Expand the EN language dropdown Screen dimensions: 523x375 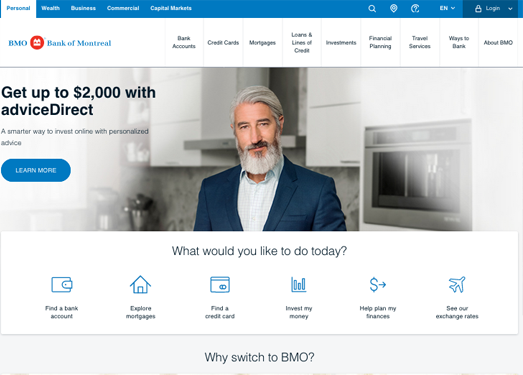447,8
